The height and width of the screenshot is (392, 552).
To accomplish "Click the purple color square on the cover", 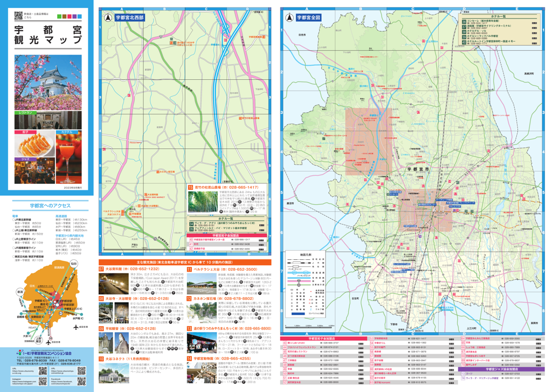I will [74, 16].
